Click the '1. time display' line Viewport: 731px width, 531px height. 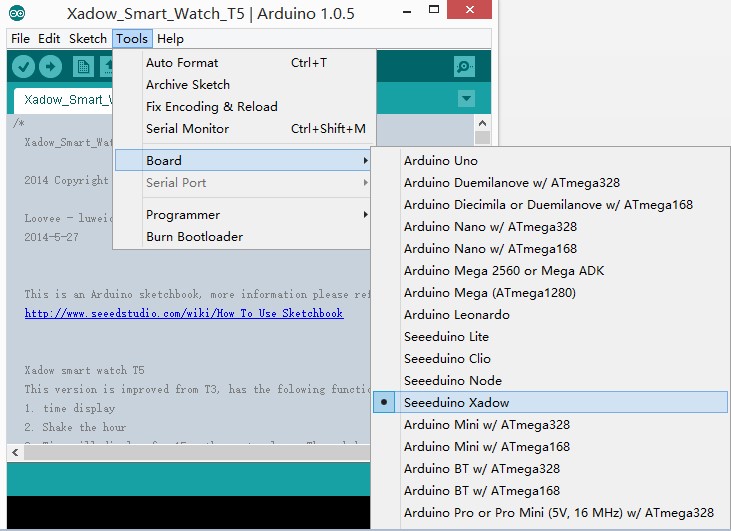click(69, 408)
